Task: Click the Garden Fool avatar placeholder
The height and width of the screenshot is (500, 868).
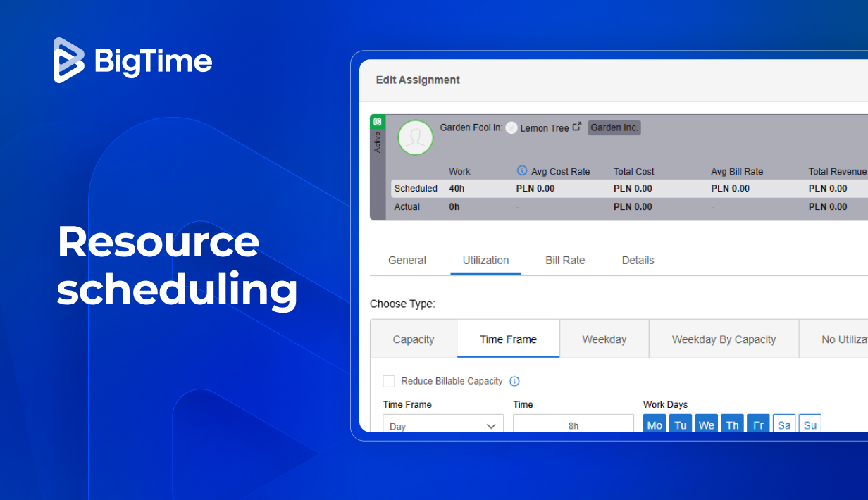Action: [x=415, y=137]
